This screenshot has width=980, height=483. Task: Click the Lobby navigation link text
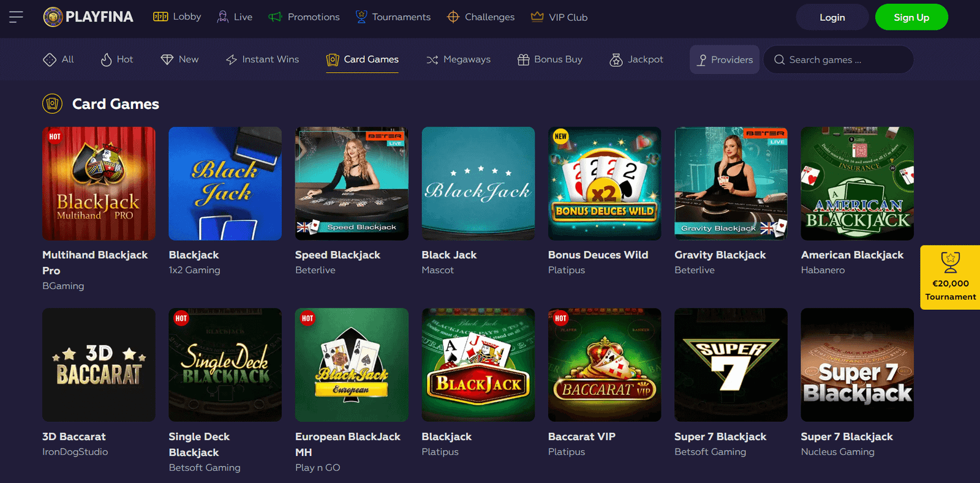tap(187, 17)
